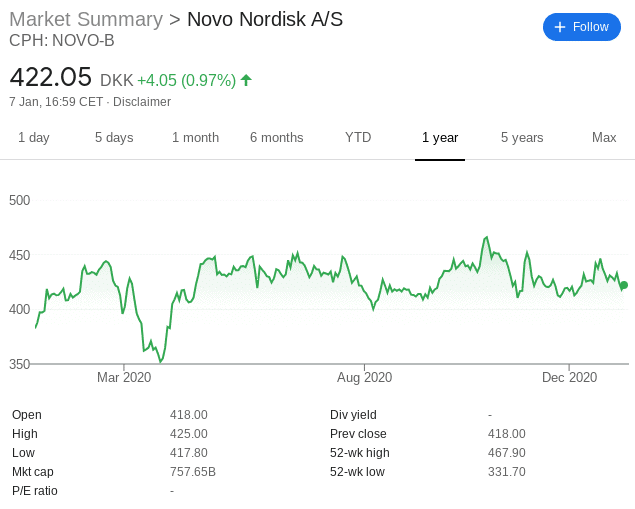Click the plus icon in the Follow button
The width and height of the screenshot is (635, 509).
[x=560, y=27]
